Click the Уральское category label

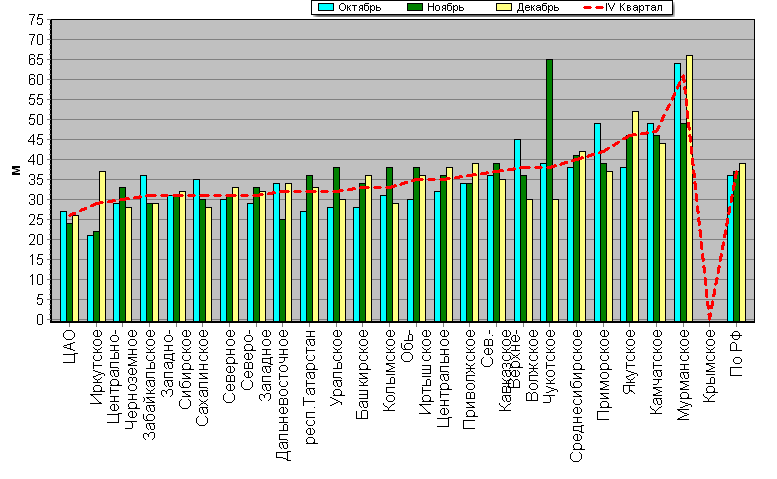click(x=336, y=367)
